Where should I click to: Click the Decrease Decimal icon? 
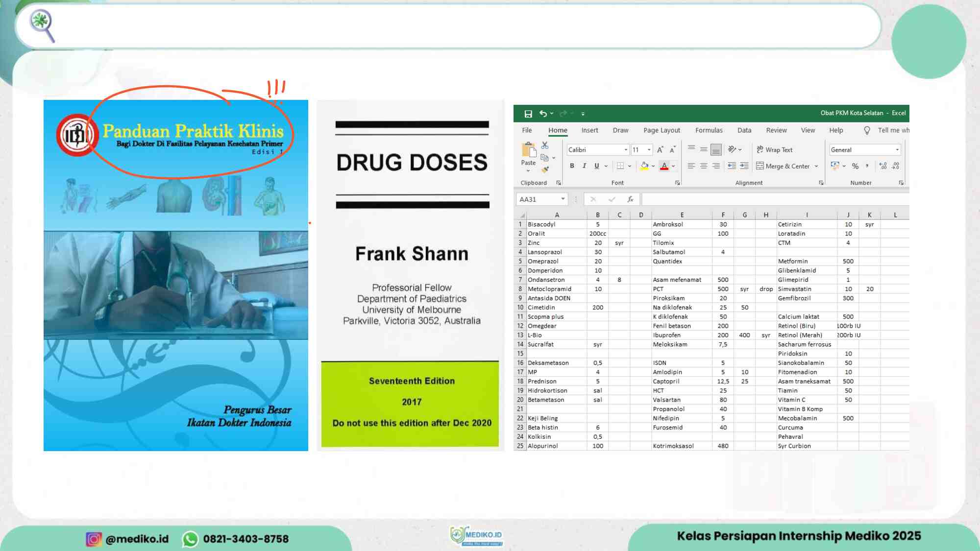pyautogui.click(x=896, y=166)
